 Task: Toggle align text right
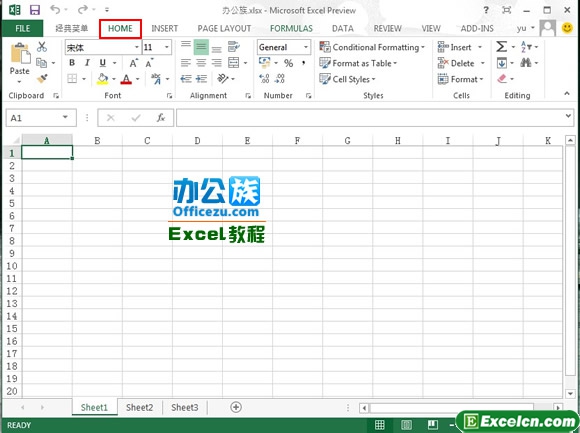(x=217, y=63)
